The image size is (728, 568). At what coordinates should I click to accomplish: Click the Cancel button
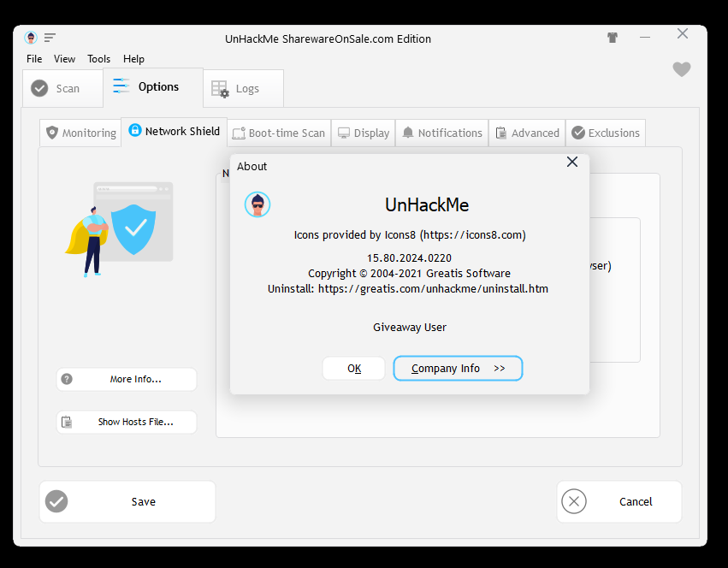coord(619,501)
